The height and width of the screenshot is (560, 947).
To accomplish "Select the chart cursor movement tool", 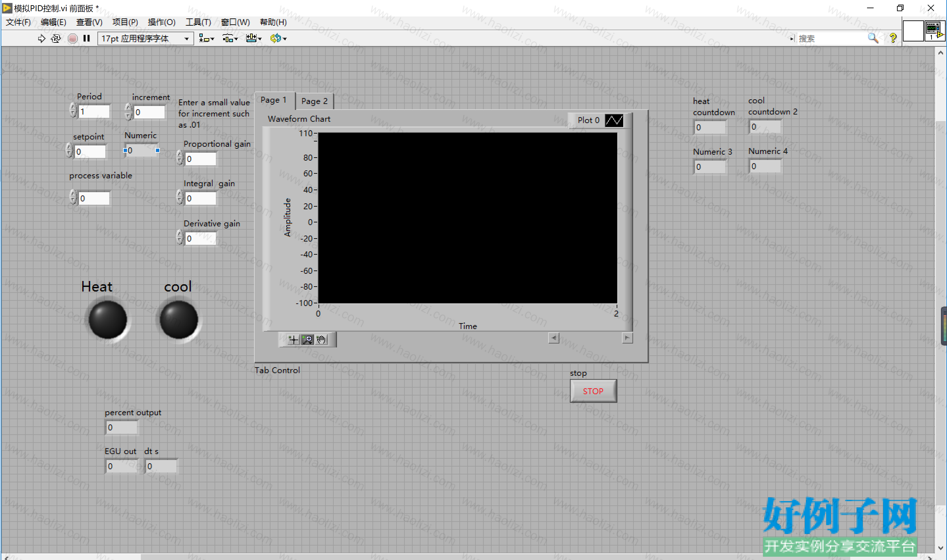I will click(x=293, y=340).
